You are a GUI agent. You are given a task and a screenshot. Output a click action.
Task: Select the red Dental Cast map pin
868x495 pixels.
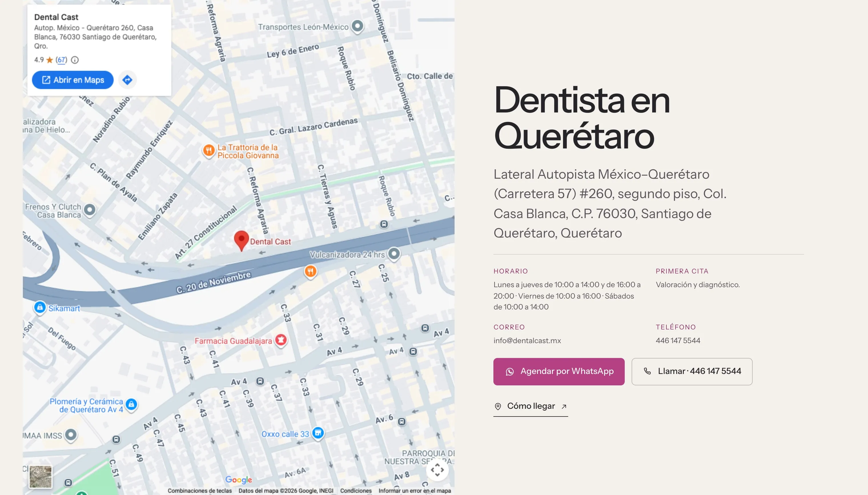pos(241,241)
